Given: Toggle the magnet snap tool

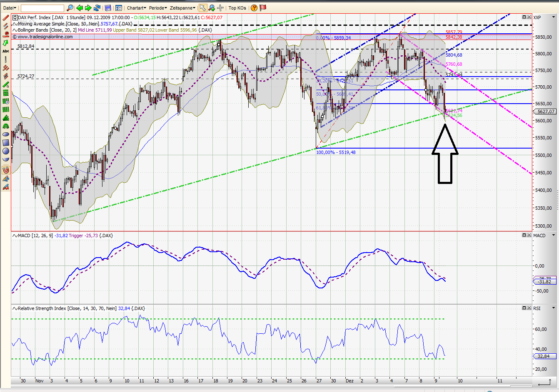Looking at the screenshot, I should 6,170.
